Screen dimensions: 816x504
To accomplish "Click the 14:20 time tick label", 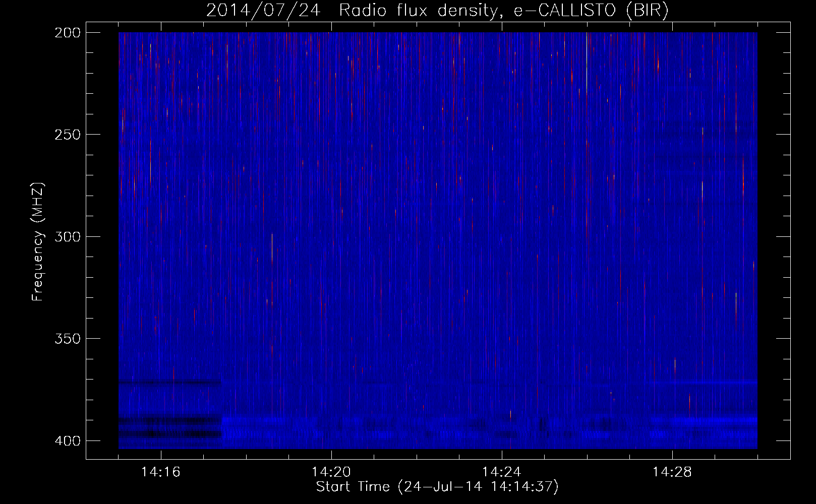I will (x=331, y=472).
